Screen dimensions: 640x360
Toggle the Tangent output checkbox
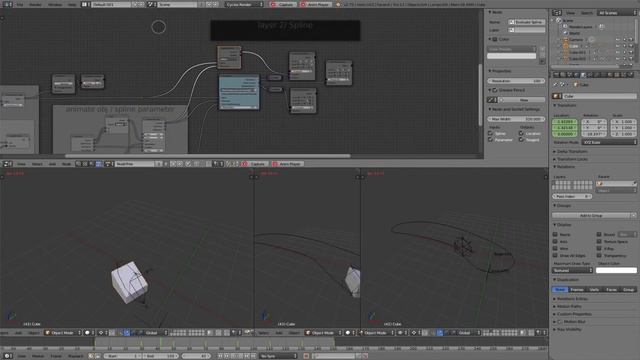521,140
